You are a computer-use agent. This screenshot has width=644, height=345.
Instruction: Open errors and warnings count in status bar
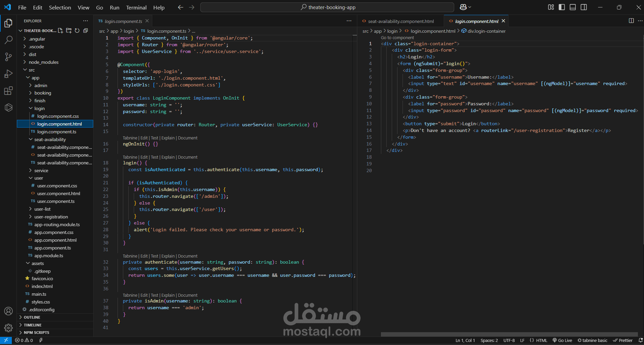[x=24, y=340]
